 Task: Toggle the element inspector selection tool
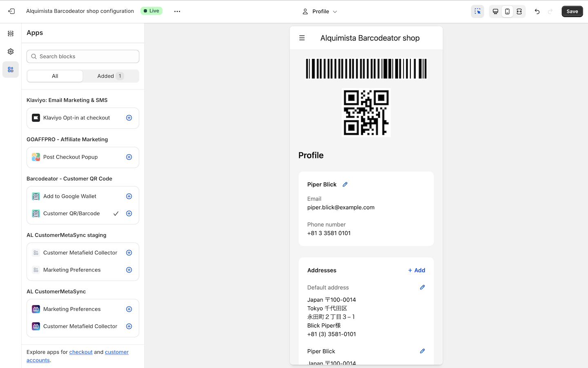click(x=477, y=11)
